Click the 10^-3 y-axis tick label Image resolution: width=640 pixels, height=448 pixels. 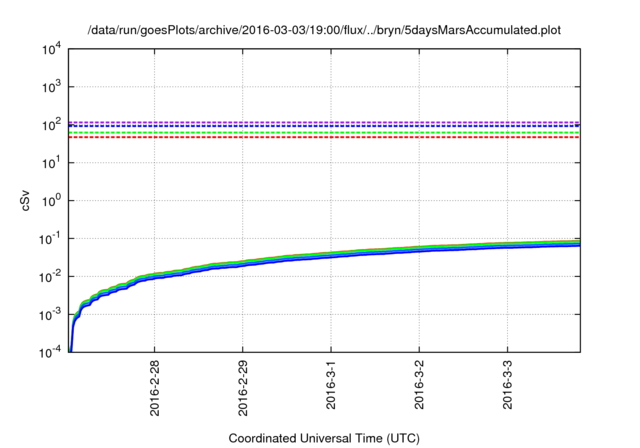pos(49,315)
